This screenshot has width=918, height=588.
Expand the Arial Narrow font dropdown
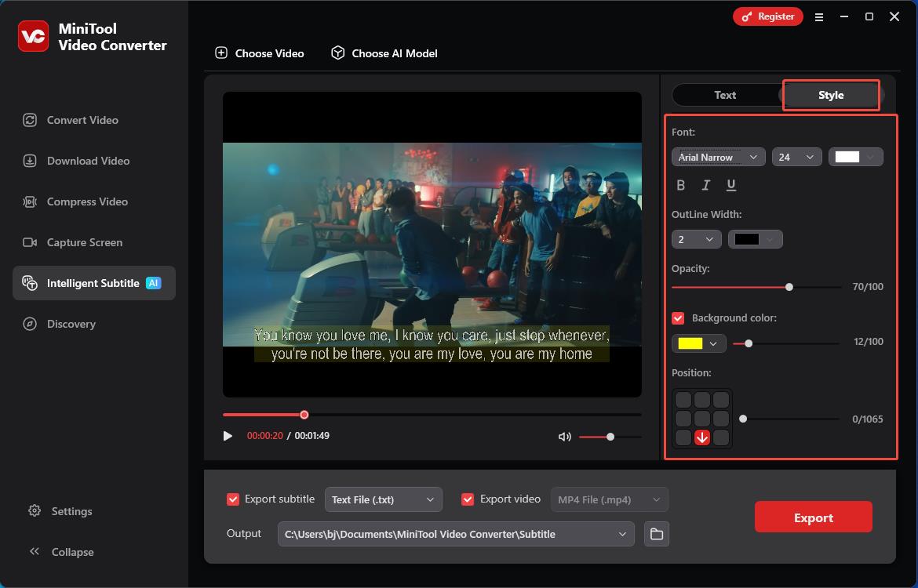point(718,157)
